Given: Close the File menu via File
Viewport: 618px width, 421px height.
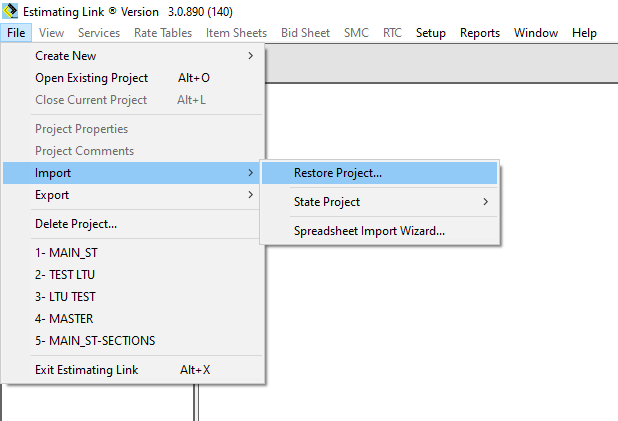Looking at the screenshot, I should (16, 33).
